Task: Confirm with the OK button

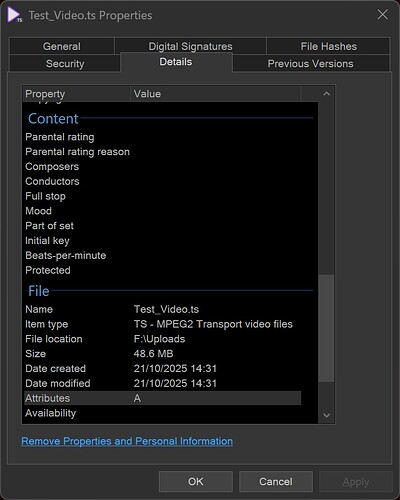Action: [x=196, y=482]
